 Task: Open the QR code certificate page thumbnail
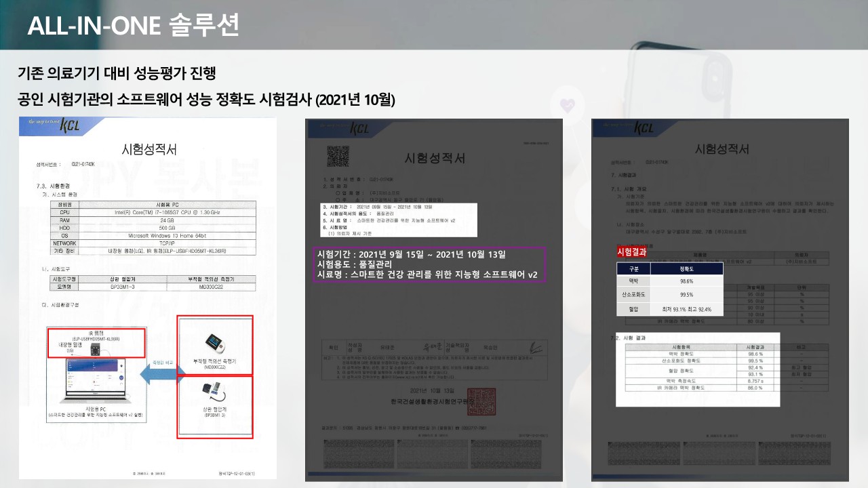434,300
